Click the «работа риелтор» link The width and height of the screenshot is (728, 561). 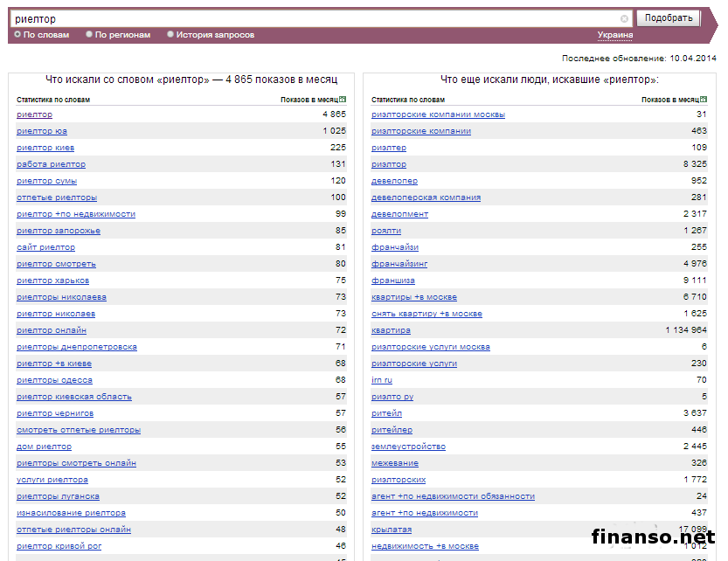(51, 164)
